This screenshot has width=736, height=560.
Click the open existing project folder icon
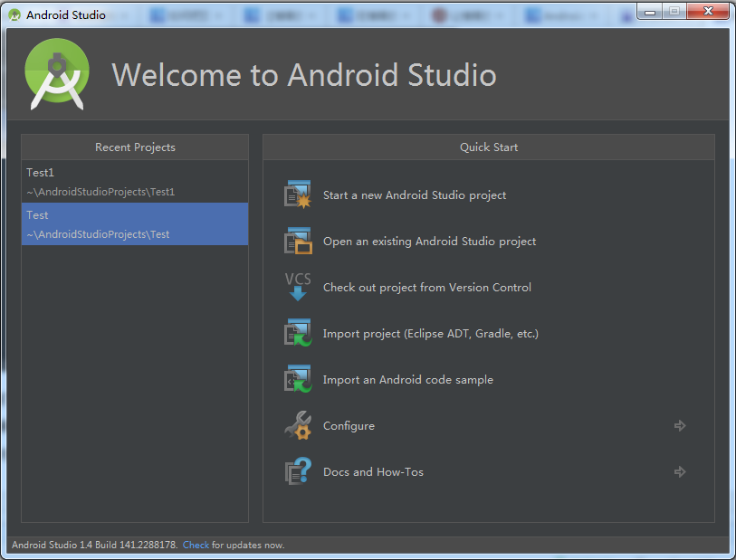[298, 242]
